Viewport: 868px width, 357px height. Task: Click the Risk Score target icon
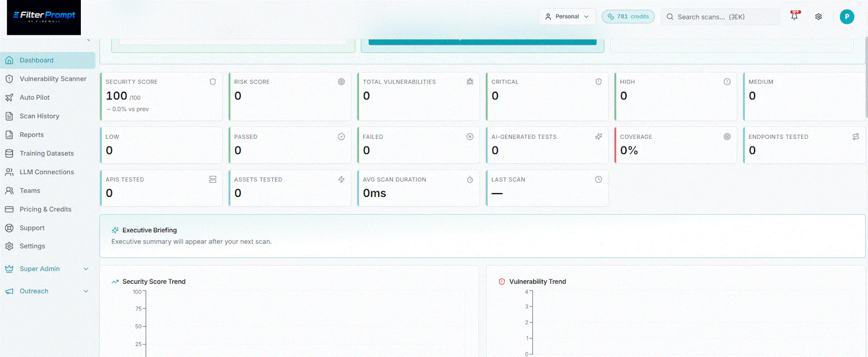(x=341, y=82)
